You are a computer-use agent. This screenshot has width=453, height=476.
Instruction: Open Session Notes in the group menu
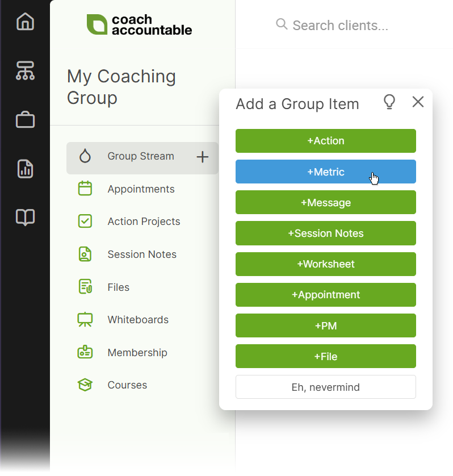pos(142,254)
